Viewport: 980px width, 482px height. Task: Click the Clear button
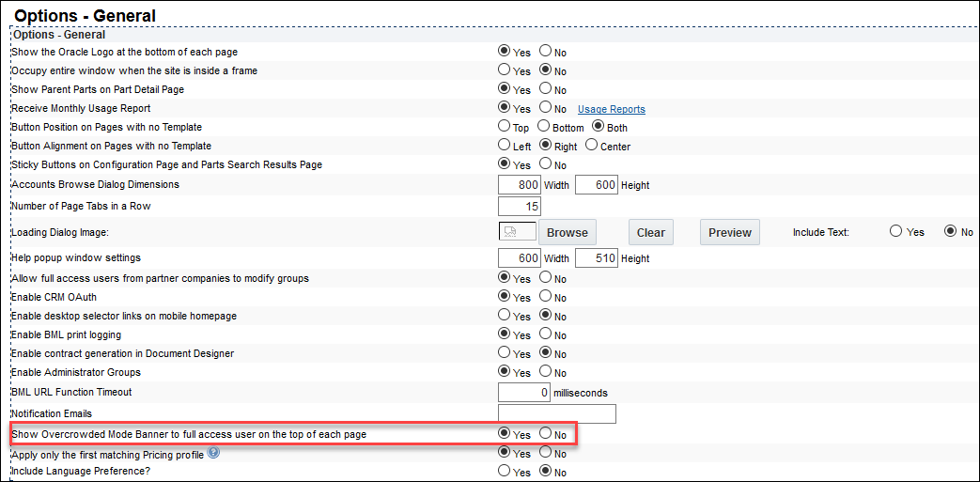(650, 232)
